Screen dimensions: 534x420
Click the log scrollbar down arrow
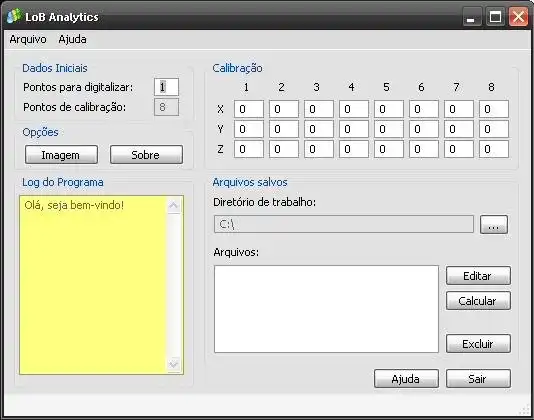[x=174, y=365]
